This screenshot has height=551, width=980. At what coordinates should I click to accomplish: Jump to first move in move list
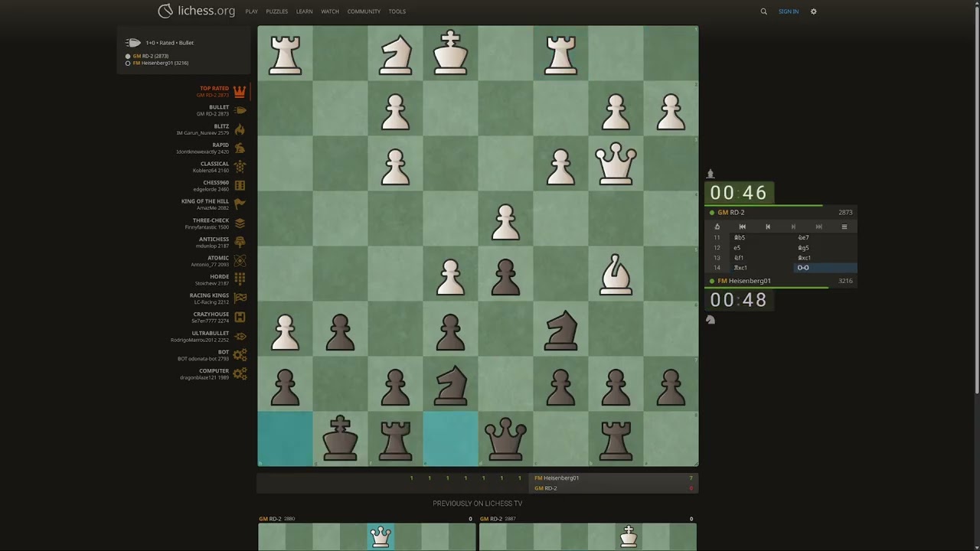[742, 227]
